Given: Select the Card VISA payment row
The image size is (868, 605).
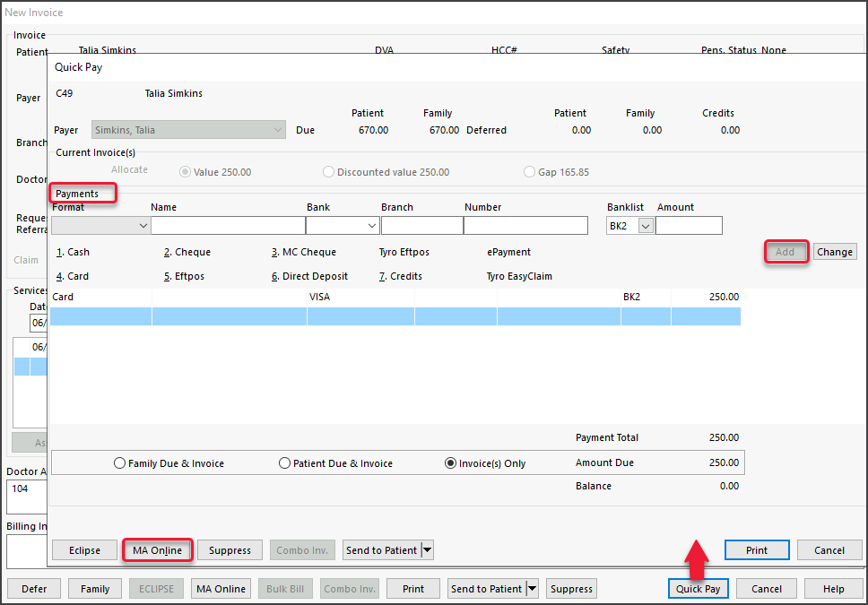Looking at the screenshot, I should point(395,298).
